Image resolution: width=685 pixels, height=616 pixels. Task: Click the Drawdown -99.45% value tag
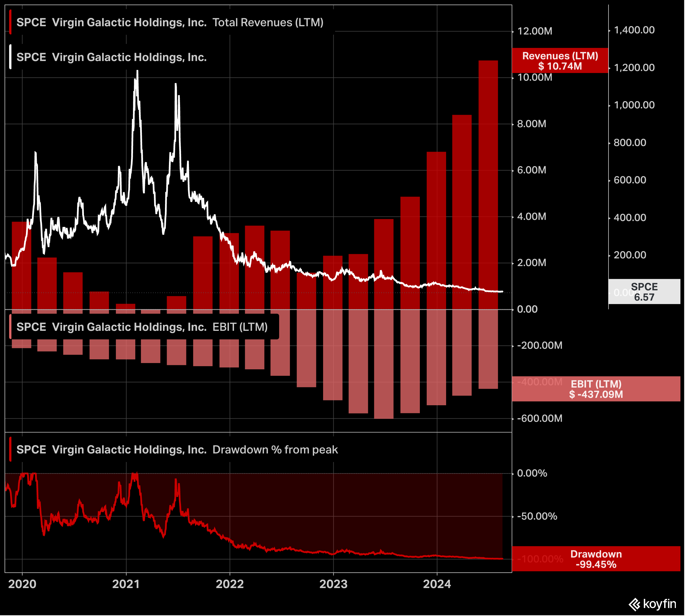(596, 559)
